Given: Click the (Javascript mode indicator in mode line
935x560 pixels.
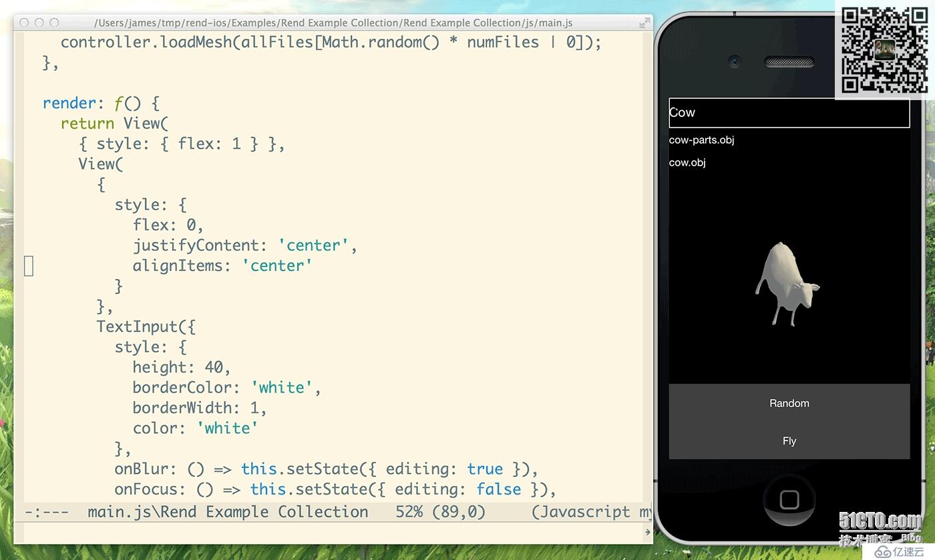Looking at the screenshot, I should tap(592, 512).
